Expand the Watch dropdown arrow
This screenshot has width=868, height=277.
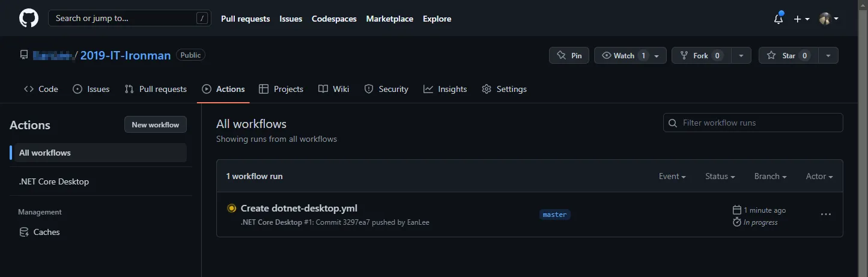[657, 55]
